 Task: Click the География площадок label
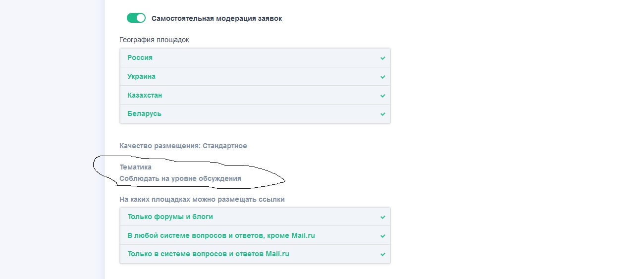coord(154,40)
